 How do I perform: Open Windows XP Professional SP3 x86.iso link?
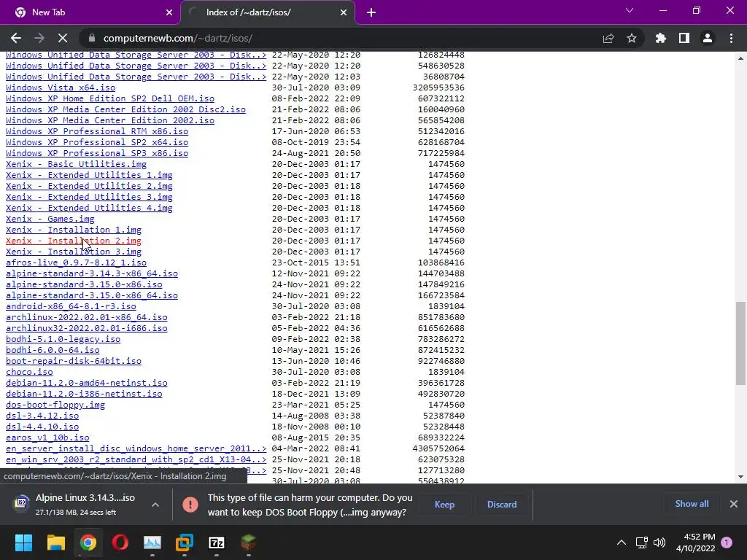pos(97,153)
